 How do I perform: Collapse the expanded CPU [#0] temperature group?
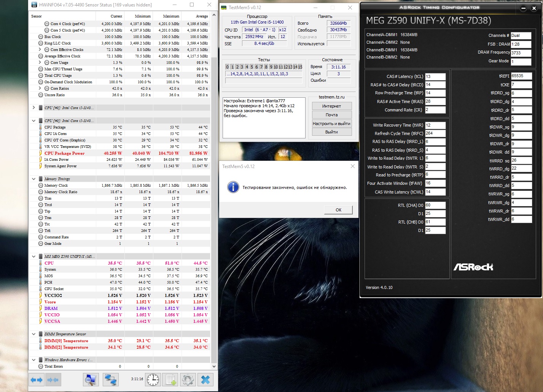click(34, 121)
